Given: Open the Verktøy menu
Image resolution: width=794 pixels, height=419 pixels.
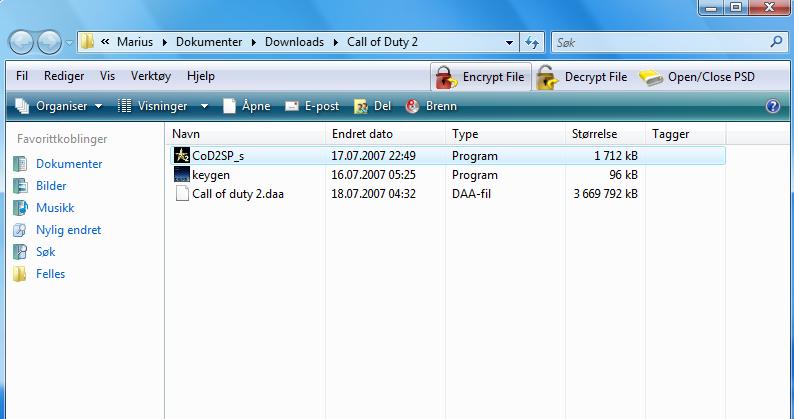Looking at the screenshot, I should (x=151, y=76).
